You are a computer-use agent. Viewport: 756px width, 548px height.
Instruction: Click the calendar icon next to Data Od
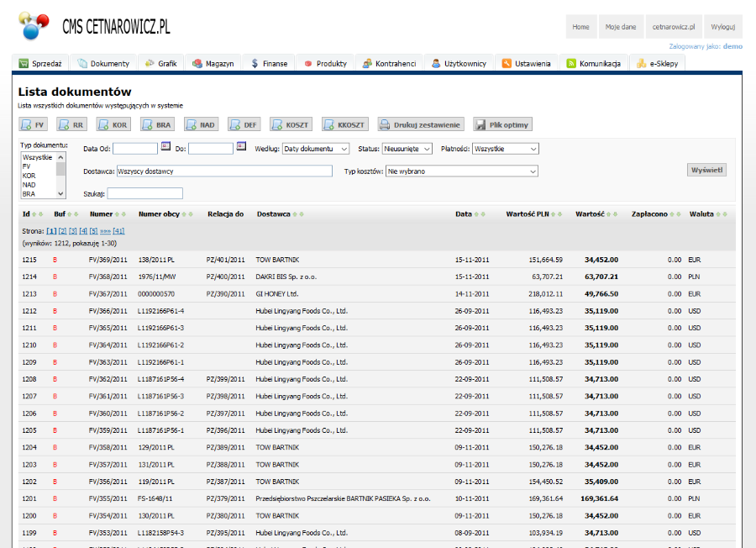[165, 148]
